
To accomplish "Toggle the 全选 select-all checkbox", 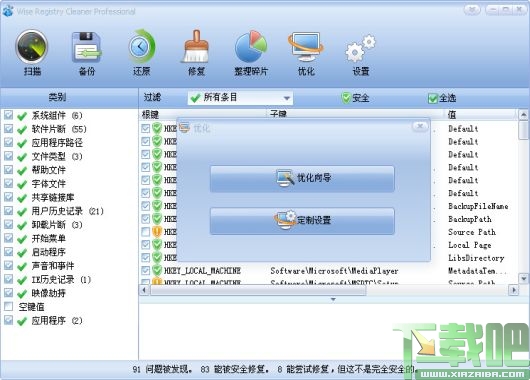I will [x=433, y=98].
